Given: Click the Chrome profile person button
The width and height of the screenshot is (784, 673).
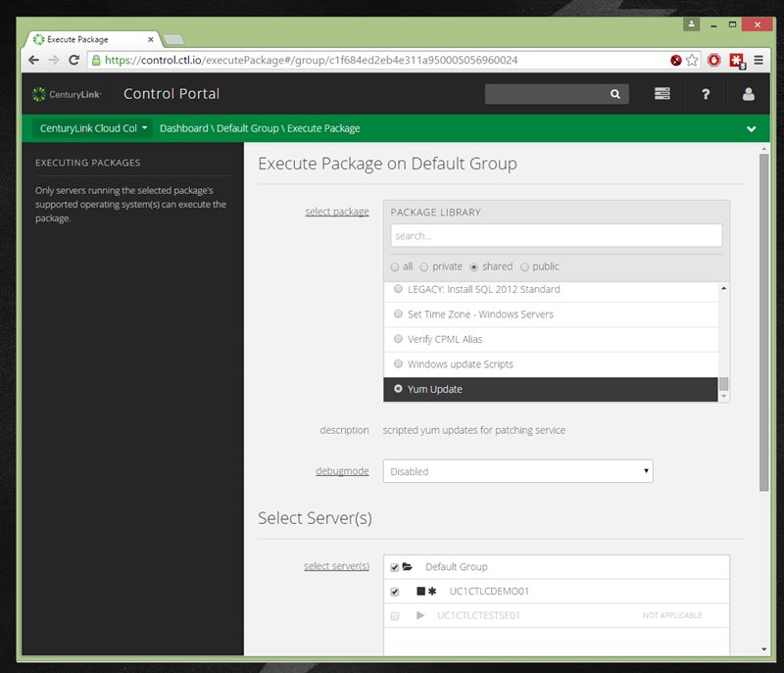Looking at the screenshot, I should tap(691, 24).
